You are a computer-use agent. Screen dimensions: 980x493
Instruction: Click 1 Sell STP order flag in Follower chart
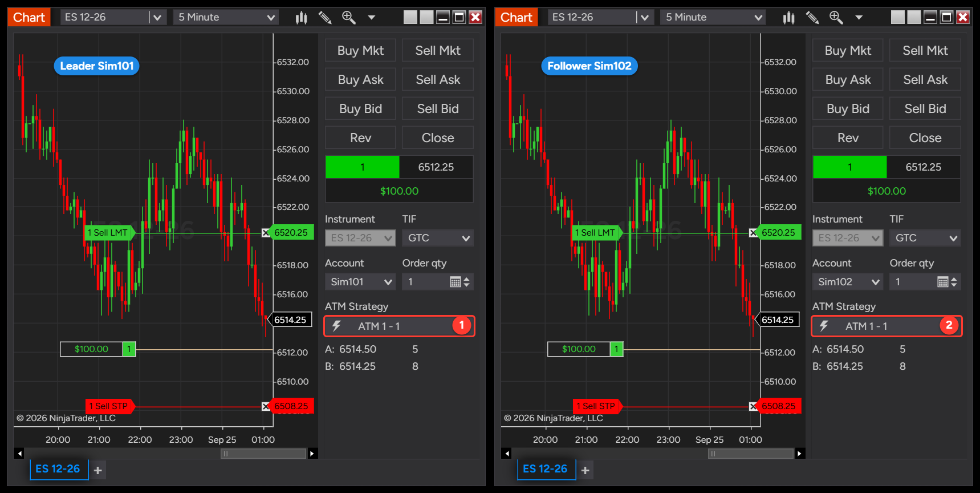597,406
